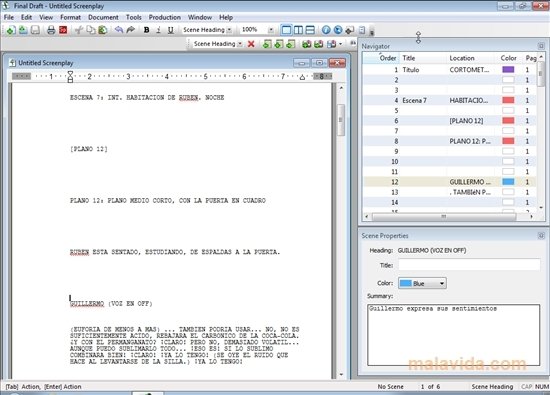Undo the last action

click(119, 30)
